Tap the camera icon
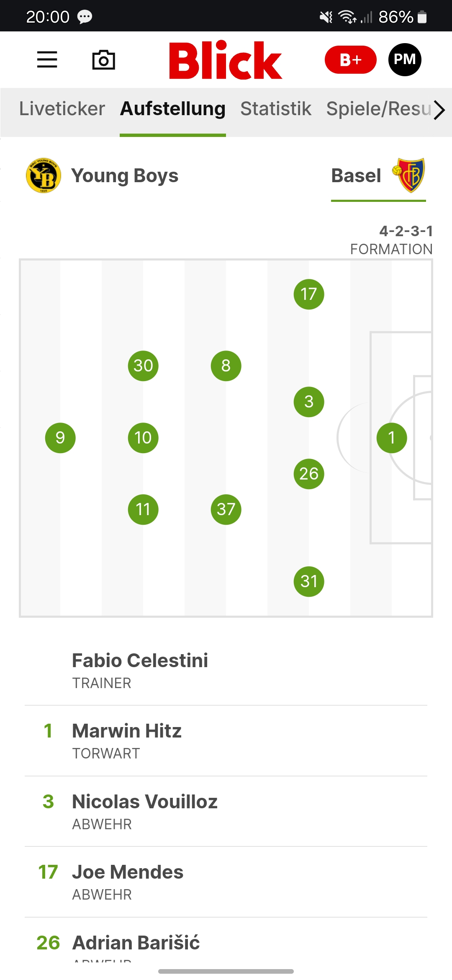452x980 pixels. point(103,60)
